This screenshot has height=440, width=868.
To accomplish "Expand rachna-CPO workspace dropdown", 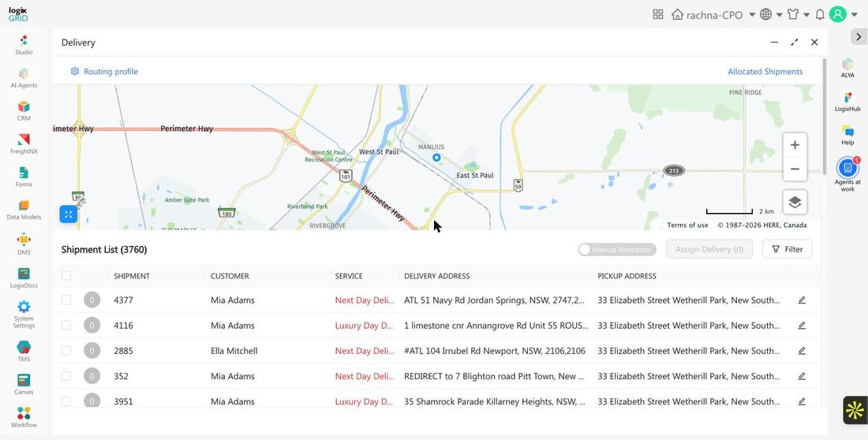I will coord(752,14).
